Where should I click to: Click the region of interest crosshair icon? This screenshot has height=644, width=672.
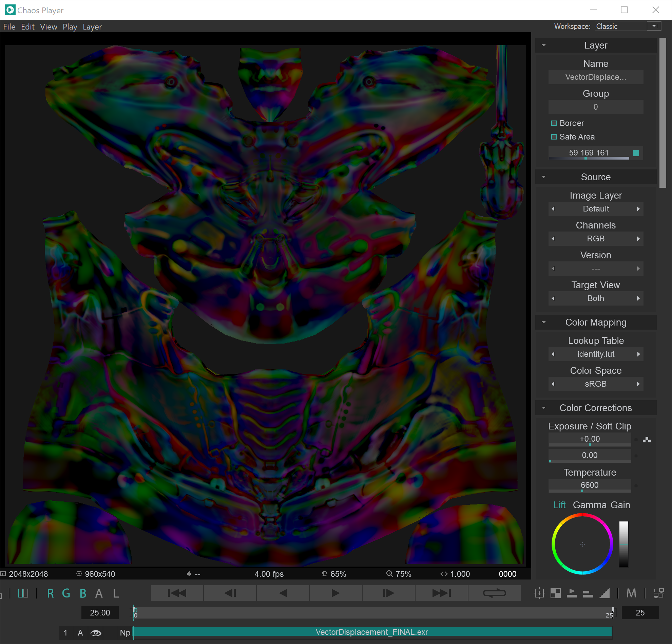click(x=539, y=593)
